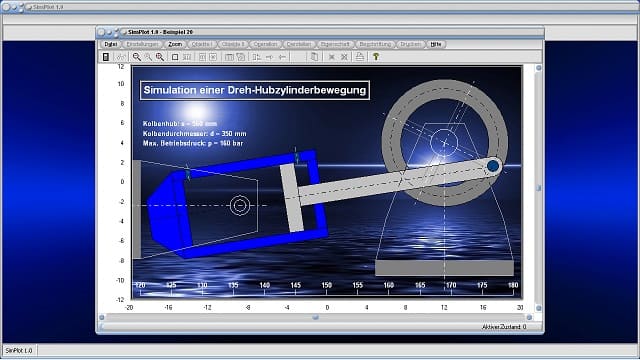Click the zoom in magnifier icon
The width and height of the screenshot is (640, 360).
point(137,57)
